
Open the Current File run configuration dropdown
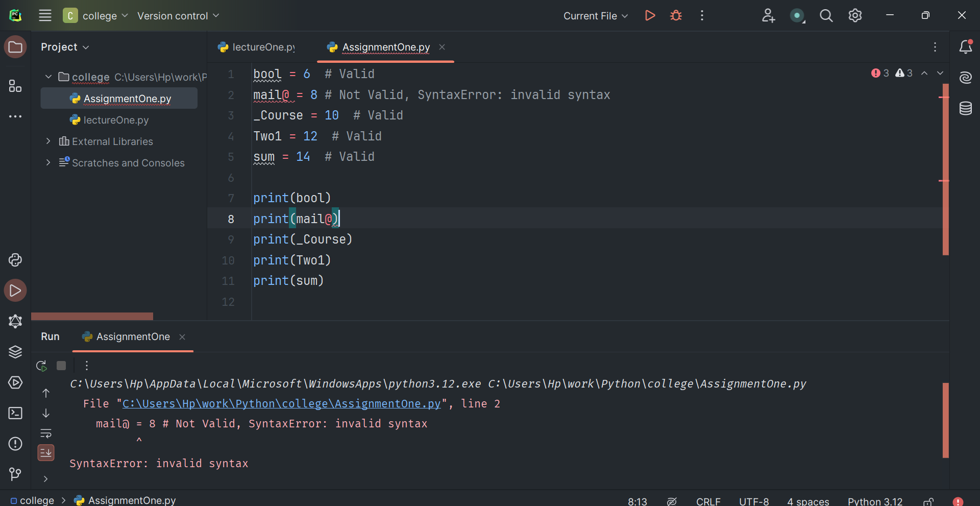coord(595,16)
